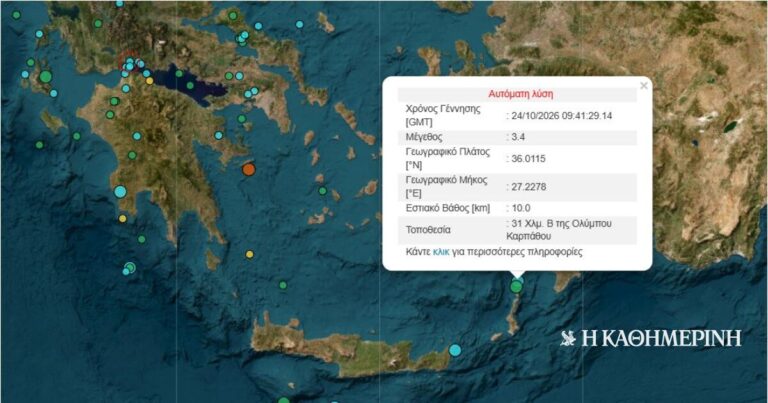This screenshot has width=768, height=403.
Task: Click the green marker in the Cyclades islands
Action: [322, 191]
